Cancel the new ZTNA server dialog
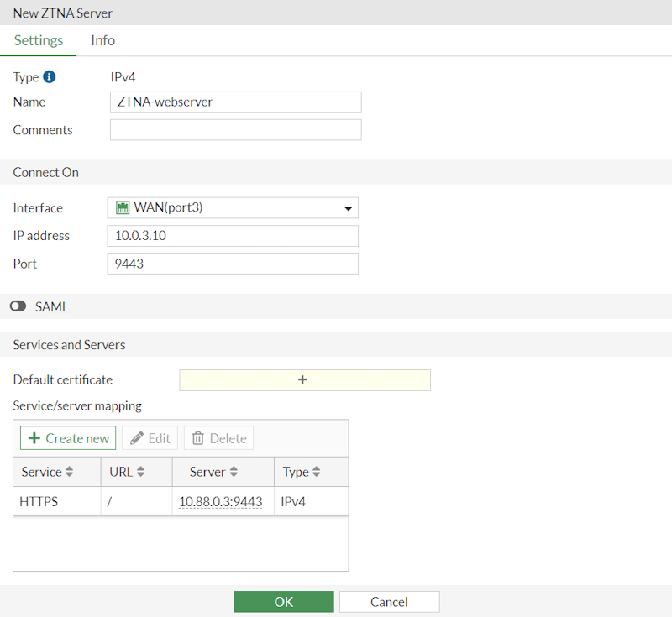This screenshot has height=617, width=672. (x=389, y=602)
